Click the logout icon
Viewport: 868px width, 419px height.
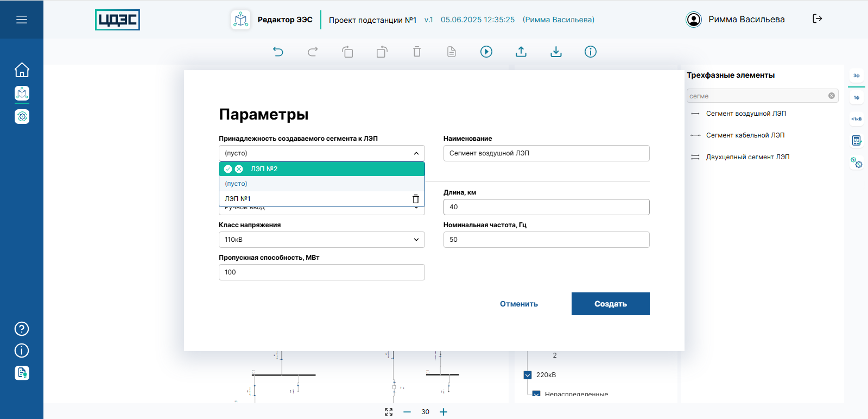coord(817,19)
